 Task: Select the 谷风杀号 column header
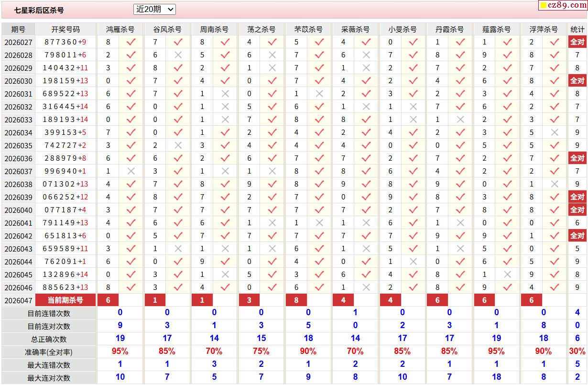(167, 29)
